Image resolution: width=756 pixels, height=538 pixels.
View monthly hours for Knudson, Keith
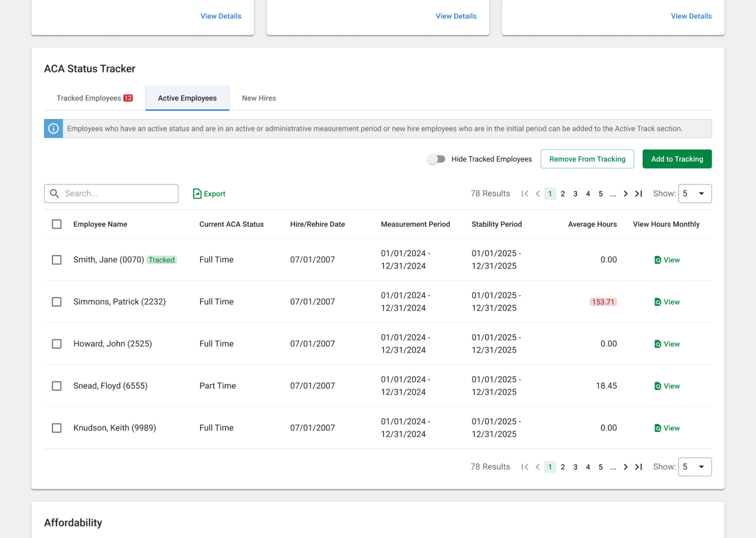(x=666, y=428)
